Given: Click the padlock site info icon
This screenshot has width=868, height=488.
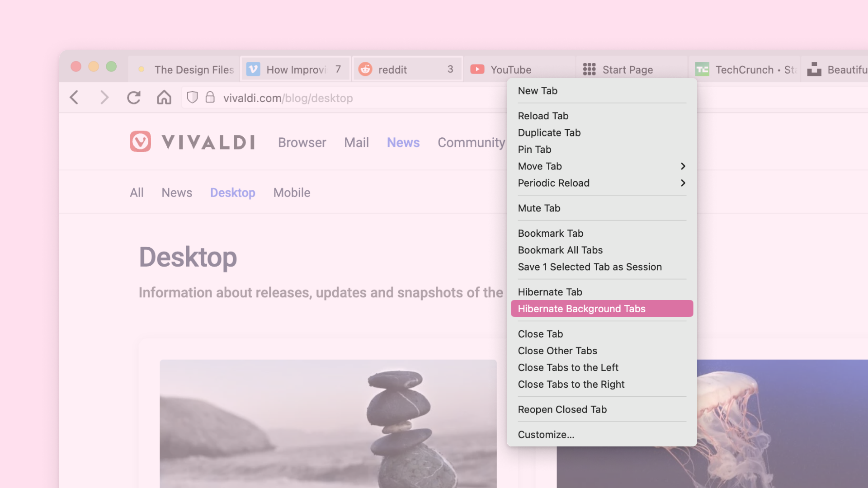Looking at the screenshot, I should point(210,97).
